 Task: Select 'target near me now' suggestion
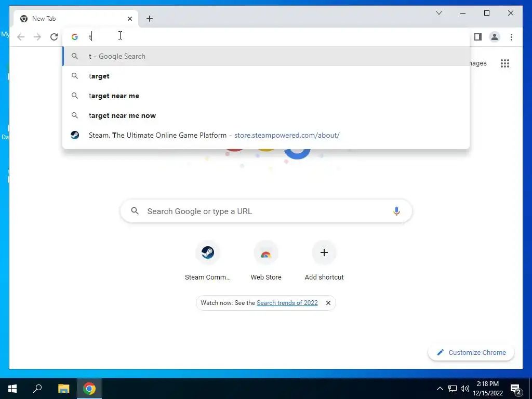[x=267, y=115]
